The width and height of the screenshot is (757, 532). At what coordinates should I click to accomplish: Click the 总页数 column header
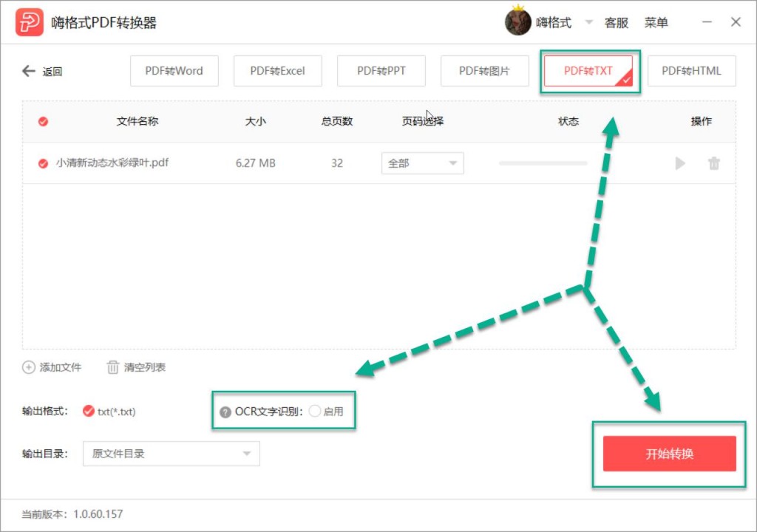point(337,121)
